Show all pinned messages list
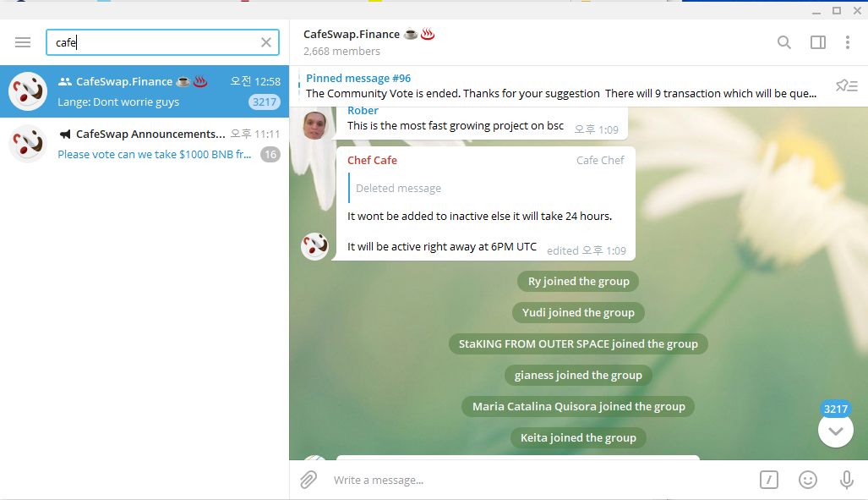The width and height of the screenshot is (868, 500). point(846,85)
